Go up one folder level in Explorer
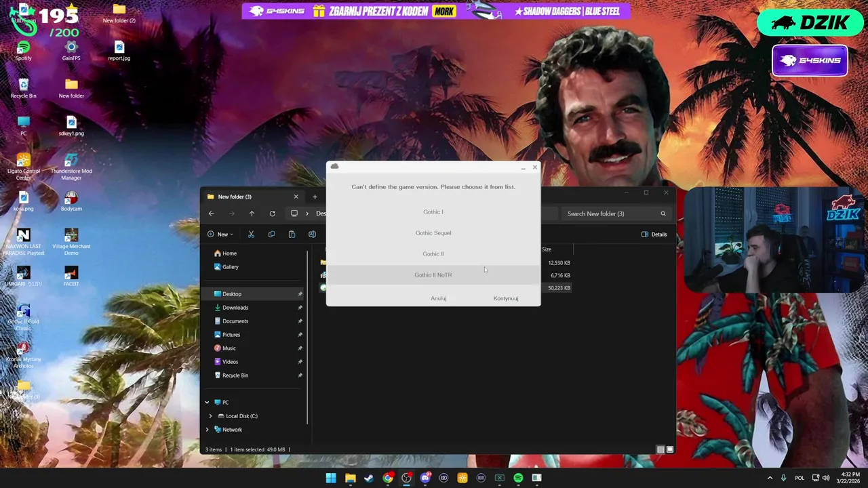Screen dimensions: 868x488 click(x=252, y=213)
